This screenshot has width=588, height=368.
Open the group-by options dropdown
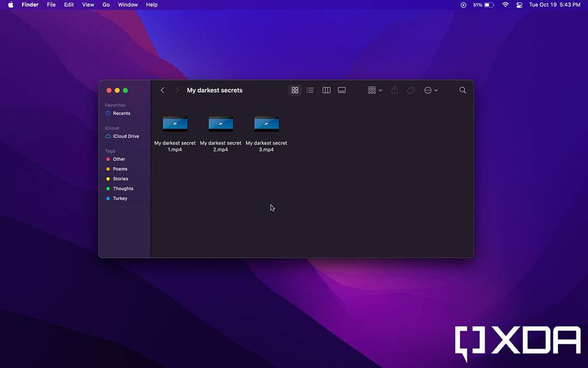click(375, 90)
